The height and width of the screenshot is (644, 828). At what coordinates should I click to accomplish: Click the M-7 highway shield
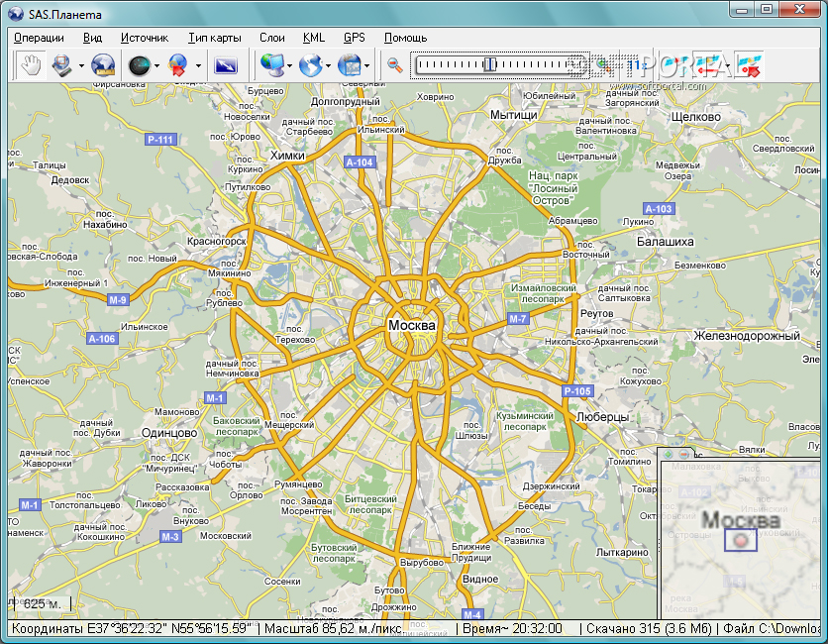[517, 319]
